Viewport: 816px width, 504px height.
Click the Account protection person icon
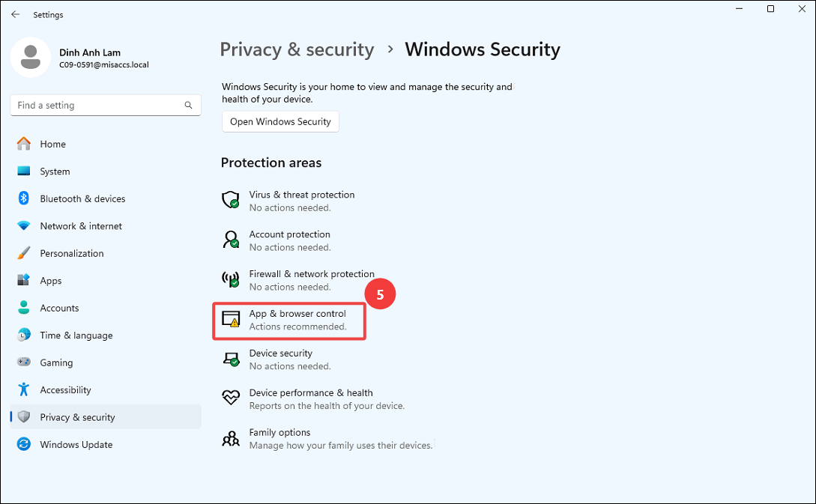231,240
